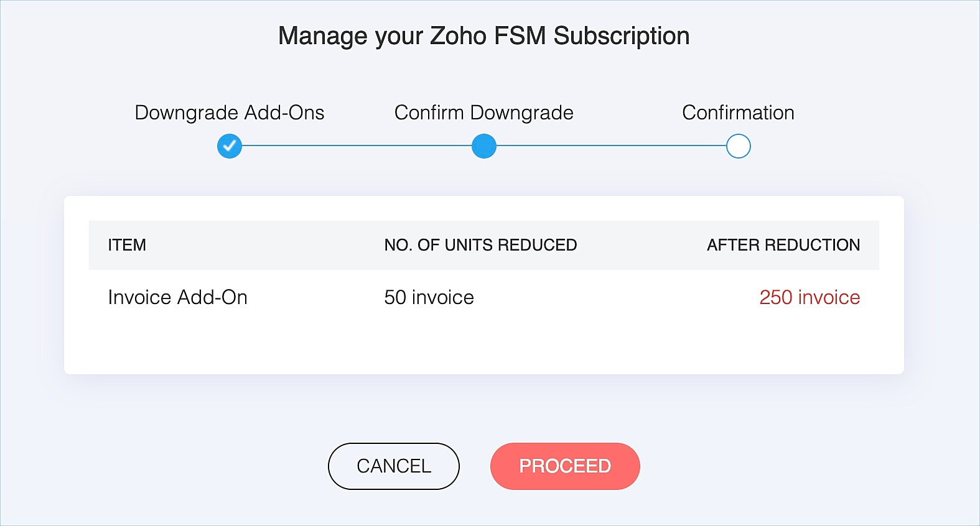
Task: Select the Invoice Add-On row item
Action: click(178, 297)
